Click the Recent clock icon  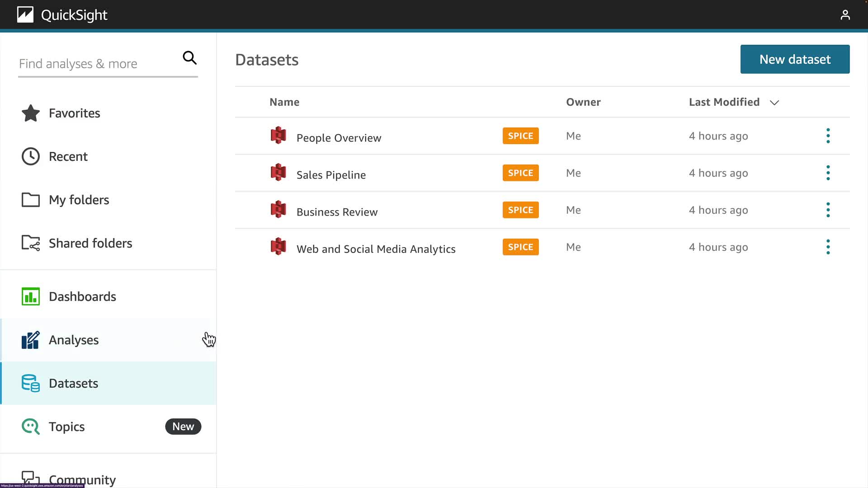coord(31,156)
